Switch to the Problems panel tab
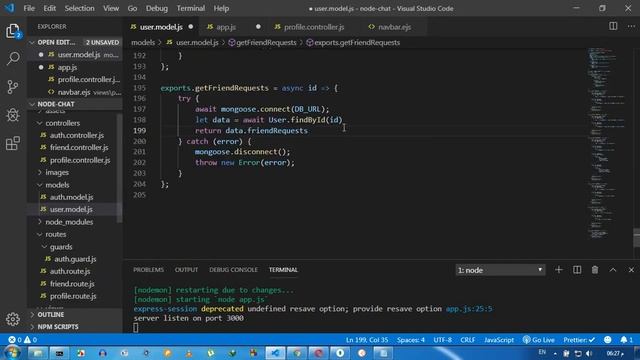Viewport: 640px width, 360px height. [x=148, y=270]
